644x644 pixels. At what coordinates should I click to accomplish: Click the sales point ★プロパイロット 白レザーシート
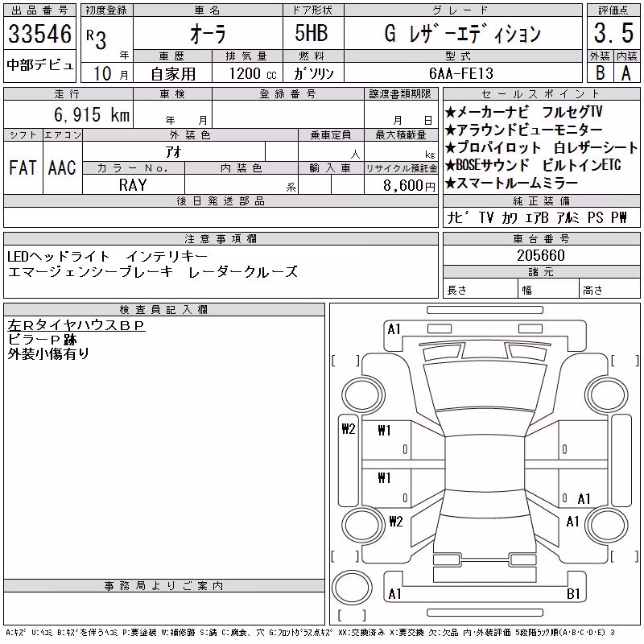(x=541, y=147)
